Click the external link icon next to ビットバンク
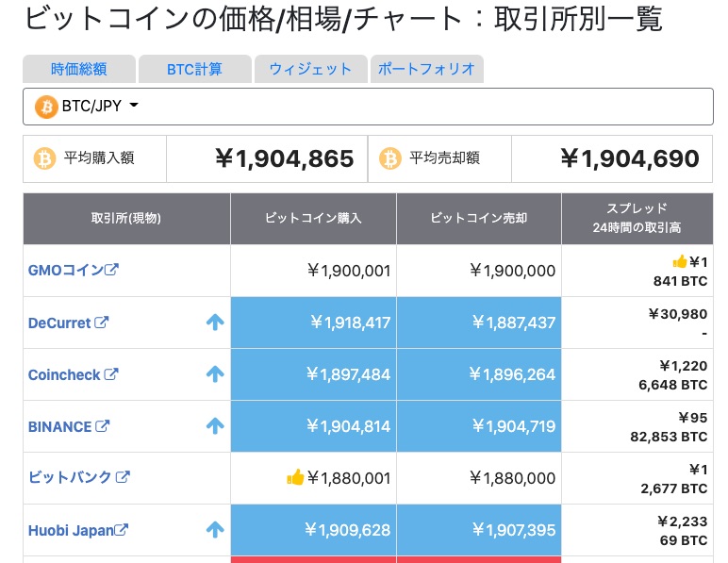 click(123, 477)
